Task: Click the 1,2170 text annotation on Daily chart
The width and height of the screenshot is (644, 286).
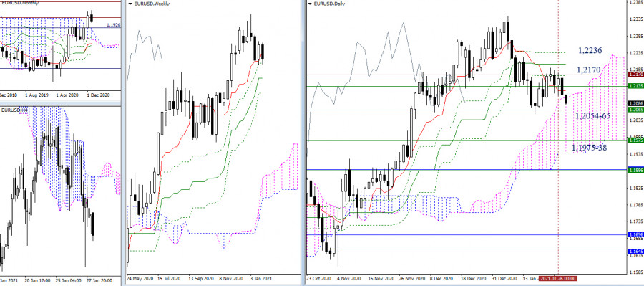Action: [590, 70]
